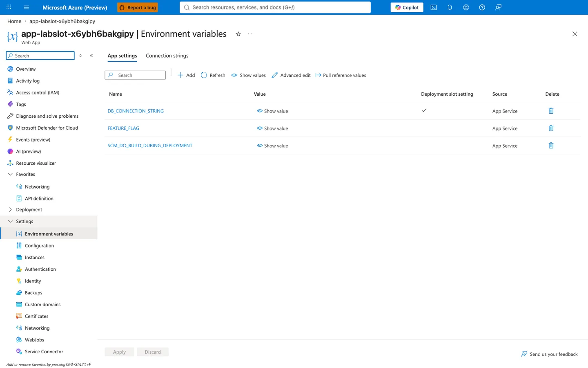This screenshot has width=588, height=368.
Task: Delete the FEATURE_FLAG setting
Action: pyautogui.click(x=551, y=128)
